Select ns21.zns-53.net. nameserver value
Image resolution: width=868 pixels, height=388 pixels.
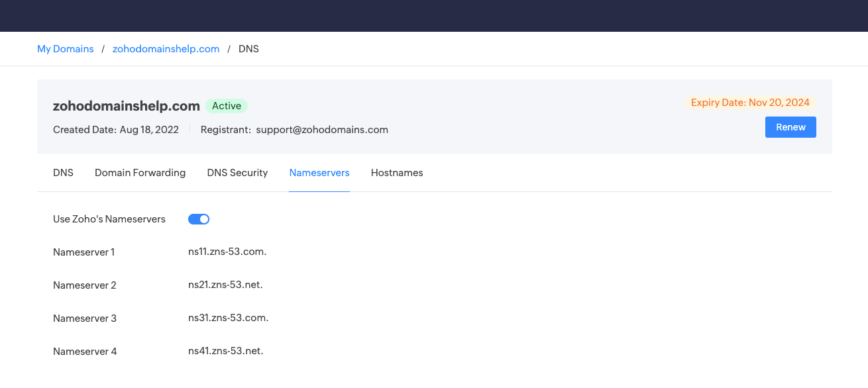(225, 285)
